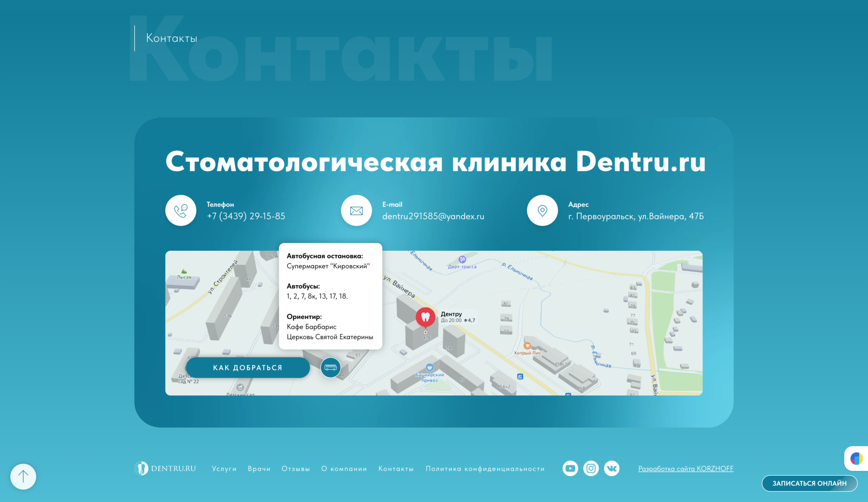This screenshot has width=868, height=502.
Task: Click the address г. Первоуральск, ул.Вайнера, 47Б
Action: pos(636,216)
